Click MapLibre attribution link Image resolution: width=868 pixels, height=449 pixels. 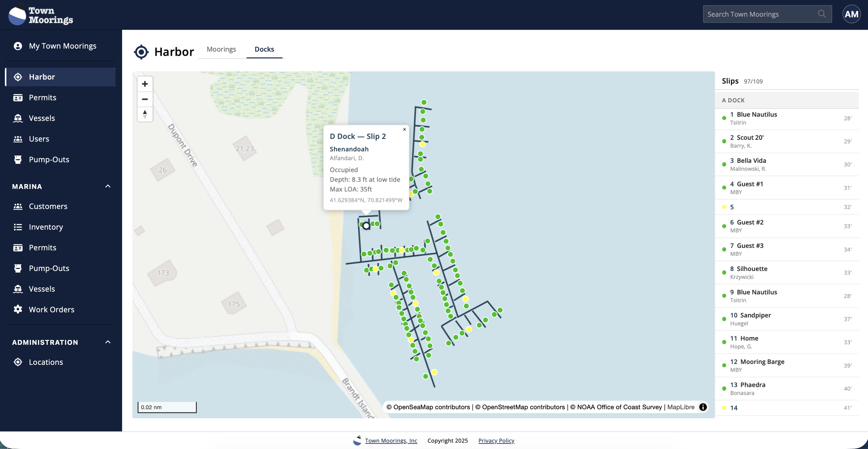tap(681, 407)
